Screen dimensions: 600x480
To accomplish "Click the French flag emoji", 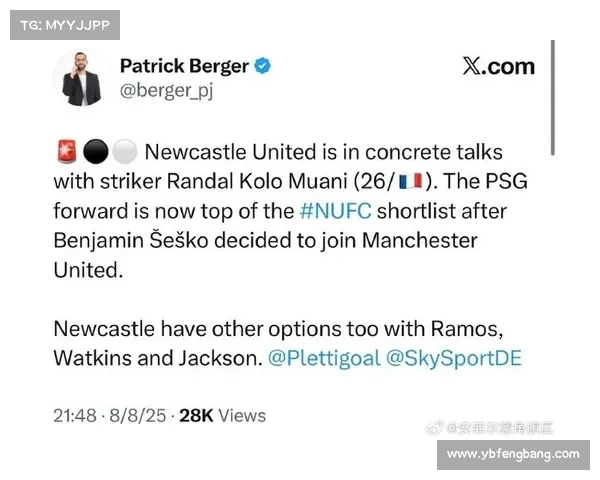I will (410, 181).
